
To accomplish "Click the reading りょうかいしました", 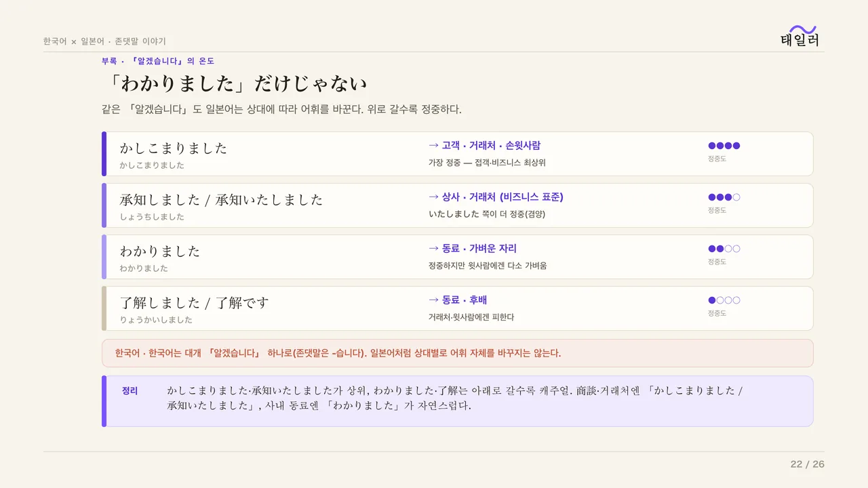I will point(156,320).
